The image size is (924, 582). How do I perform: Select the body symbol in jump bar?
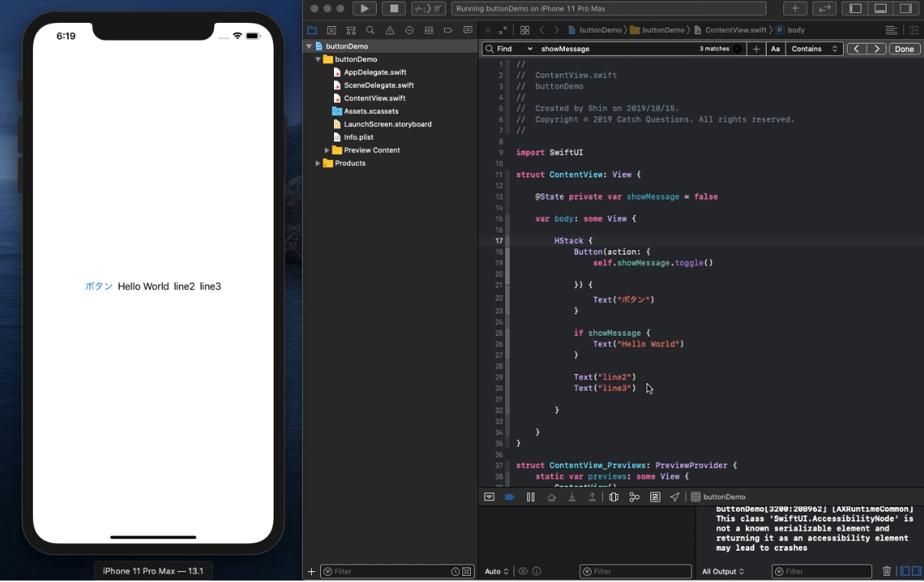[791, 31]
